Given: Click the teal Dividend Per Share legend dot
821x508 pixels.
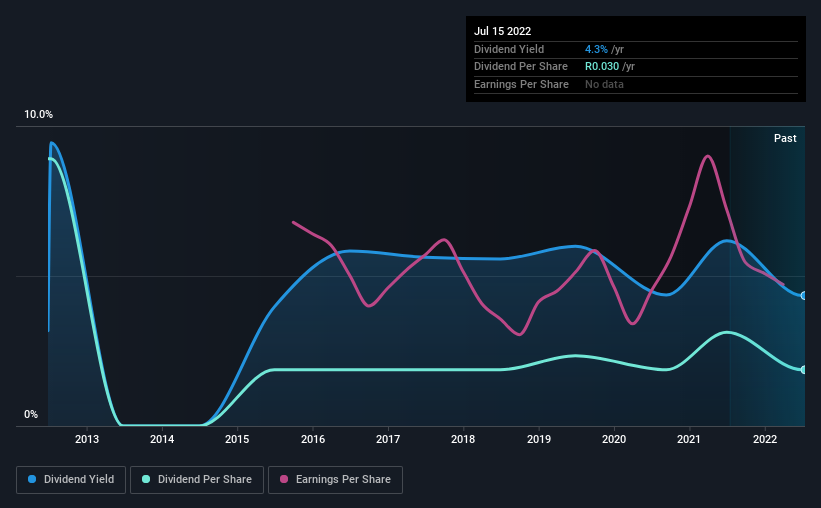Looking at the screenshot, I should (x=146, y=479).
